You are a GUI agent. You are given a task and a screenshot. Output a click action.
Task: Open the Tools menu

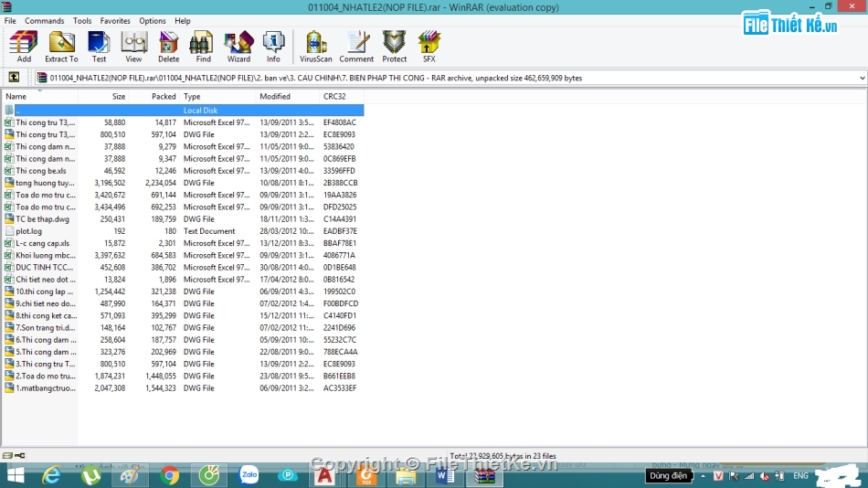[x=82, y=20]
